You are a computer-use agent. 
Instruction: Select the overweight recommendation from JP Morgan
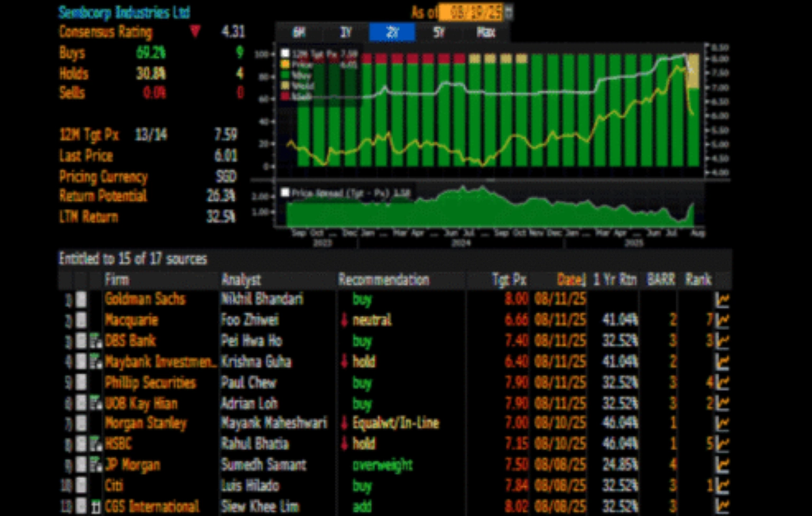[x=383, y=465]
